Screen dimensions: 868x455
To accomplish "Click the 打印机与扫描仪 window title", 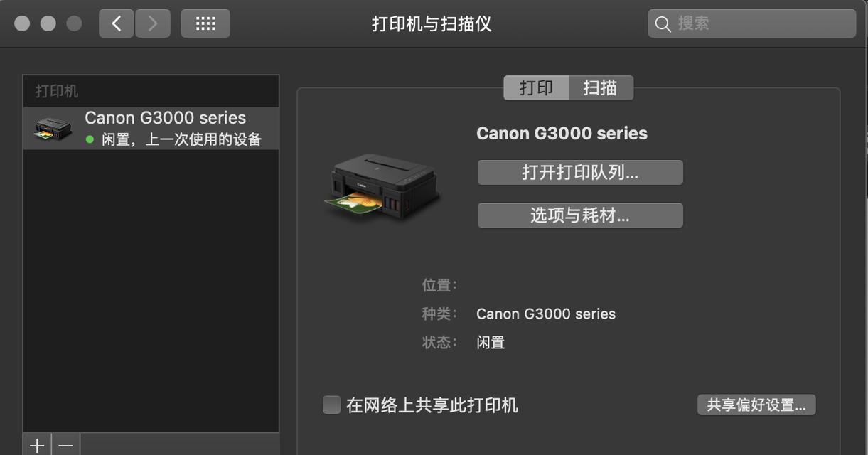I will 432,23.
